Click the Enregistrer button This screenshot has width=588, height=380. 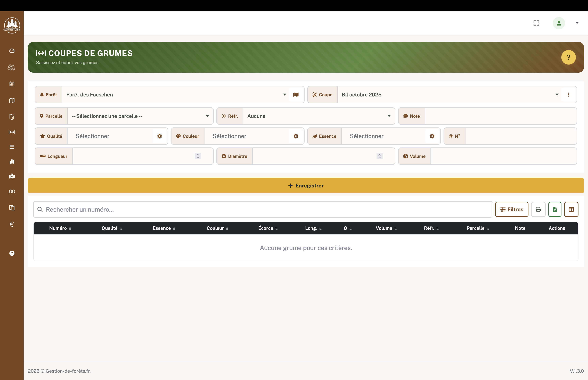coord(306,186)
